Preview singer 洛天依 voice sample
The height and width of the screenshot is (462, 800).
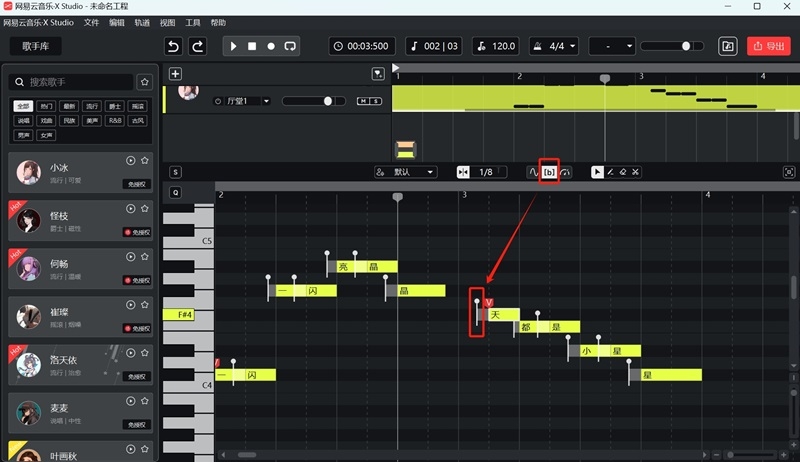coord(131,353)
